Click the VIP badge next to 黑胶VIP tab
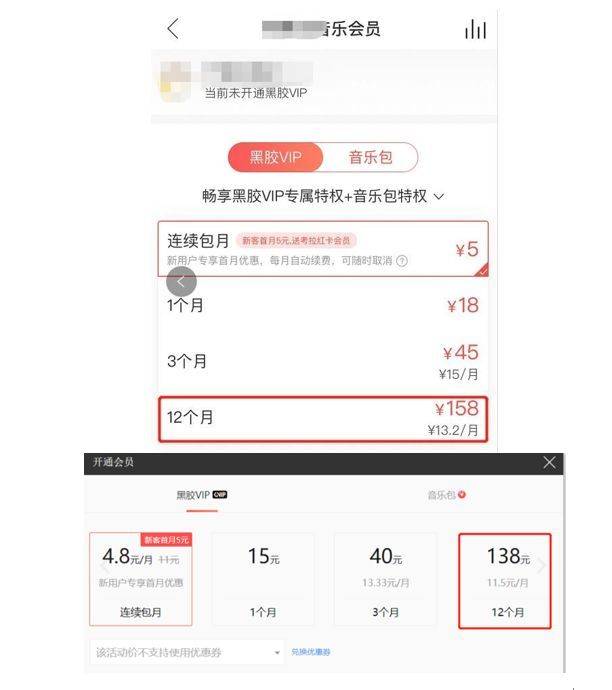 click(x=220, y=495)
